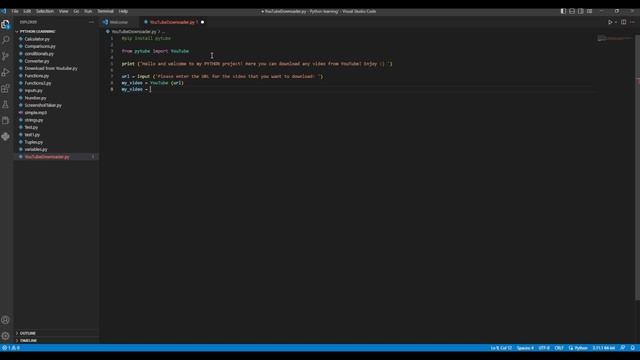Viewport: 640px width, 360px height.
Task: Open Functions1.py in Explorer
Action: coord(38,83)
